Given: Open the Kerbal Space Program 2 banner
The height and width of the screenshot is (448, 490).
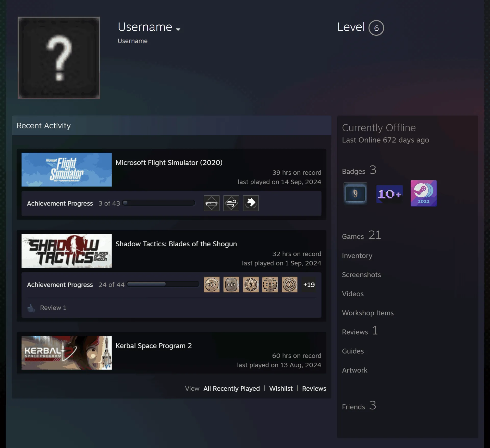Looking at the screenshot, I should (67, 353).
